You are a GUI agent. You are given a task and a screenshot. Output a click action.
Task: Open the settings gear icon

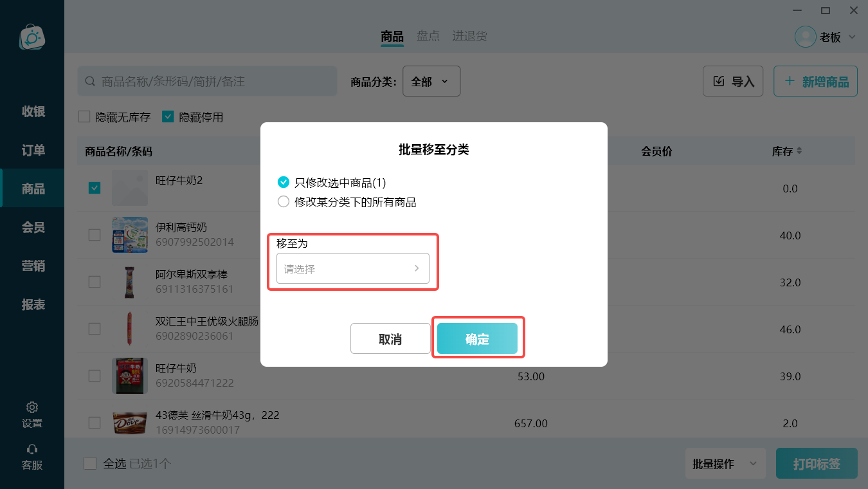[32, 407]
